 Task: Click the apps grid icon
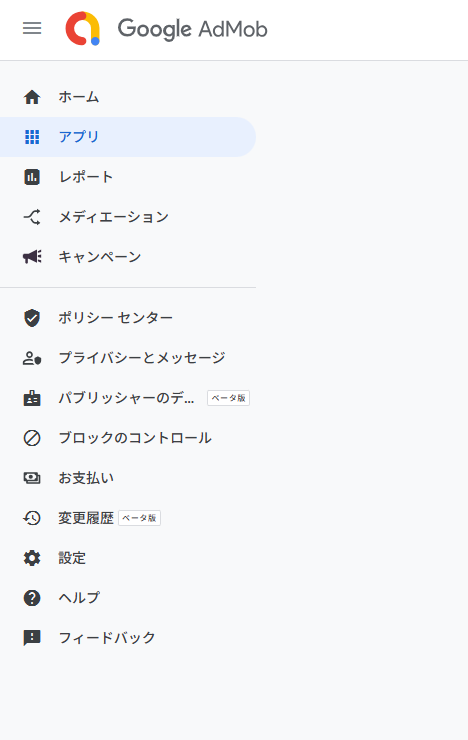(x=32, y=137)
